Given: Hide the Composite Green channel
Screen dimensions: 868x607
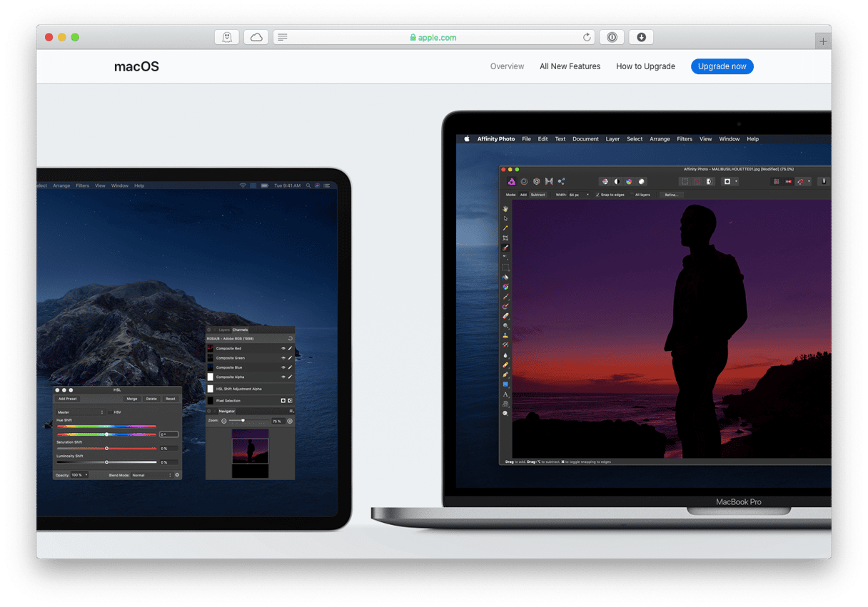Looking at the screenshot, I should pyautogui.click(x=283, y=358).
